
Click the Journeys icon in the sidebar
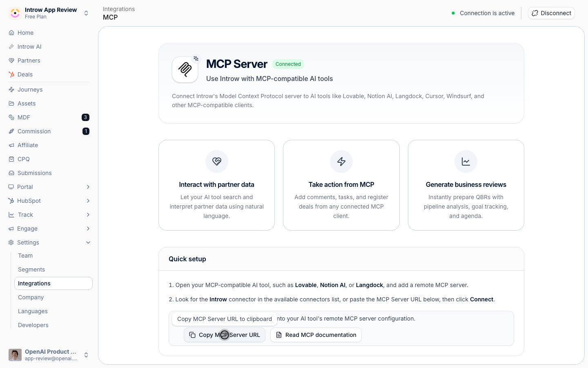tap(11, 90)
